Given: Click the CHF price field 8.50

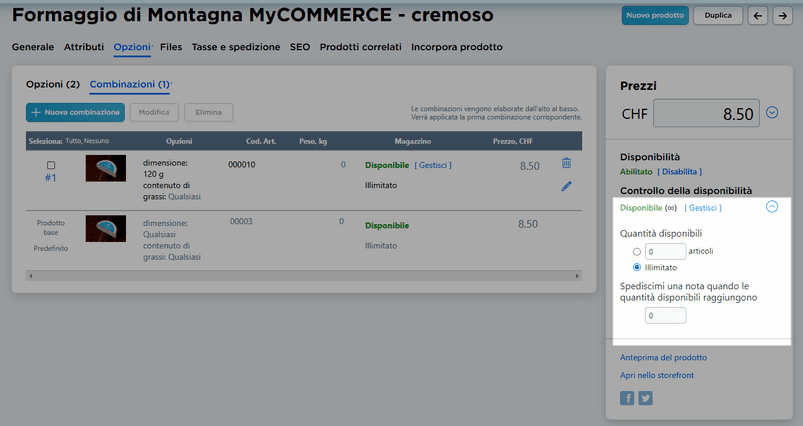Looking at the screenshot, I should [x=706, y=113].
